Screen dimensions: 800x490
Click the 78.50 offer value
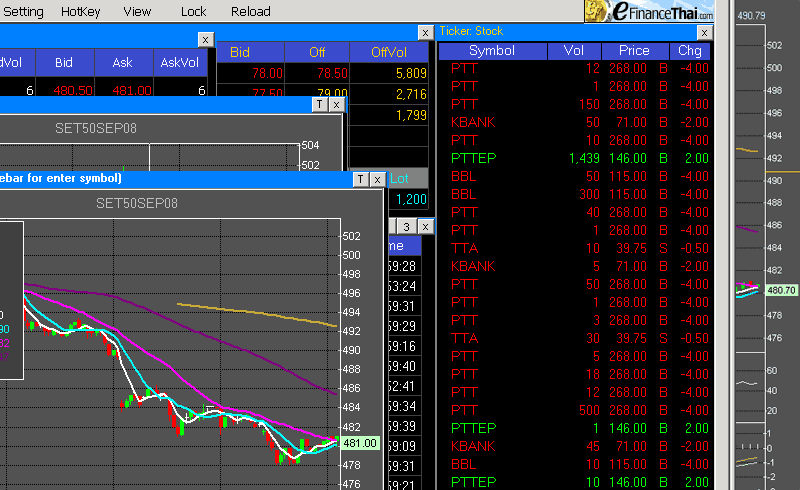pos(332,74)
